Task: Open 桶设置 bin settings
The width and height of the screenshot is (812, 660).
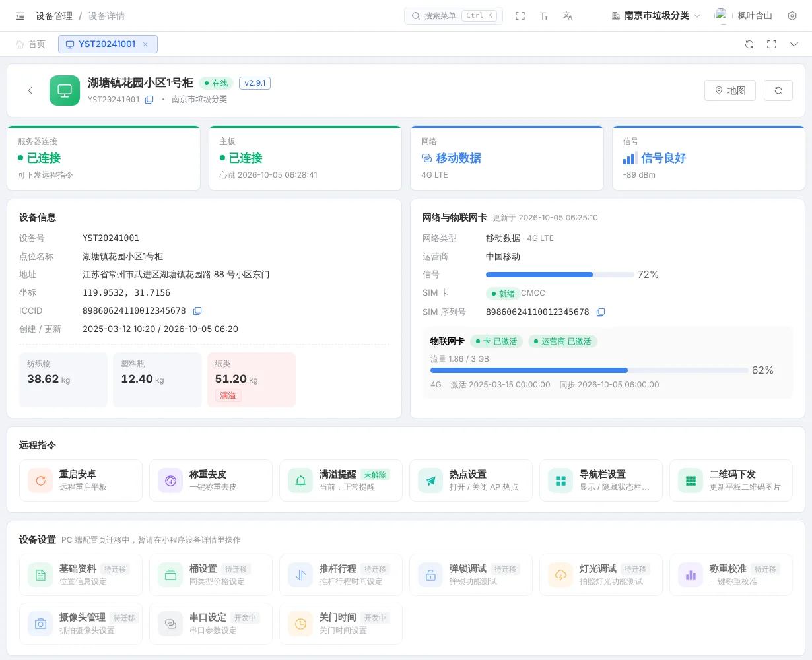Action: (211, 575)
